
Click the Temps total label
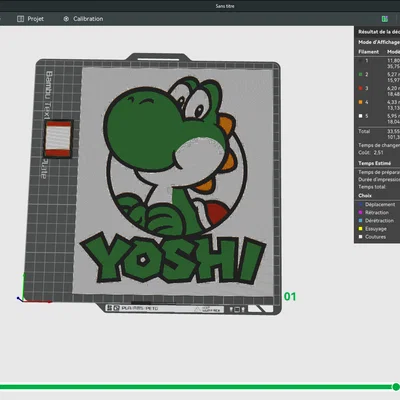coord(372,187)
